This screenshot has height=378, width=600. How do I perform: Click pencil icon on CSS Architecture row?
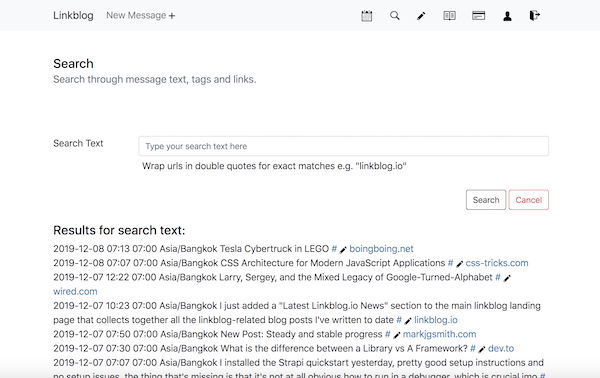tap(460, 264)
